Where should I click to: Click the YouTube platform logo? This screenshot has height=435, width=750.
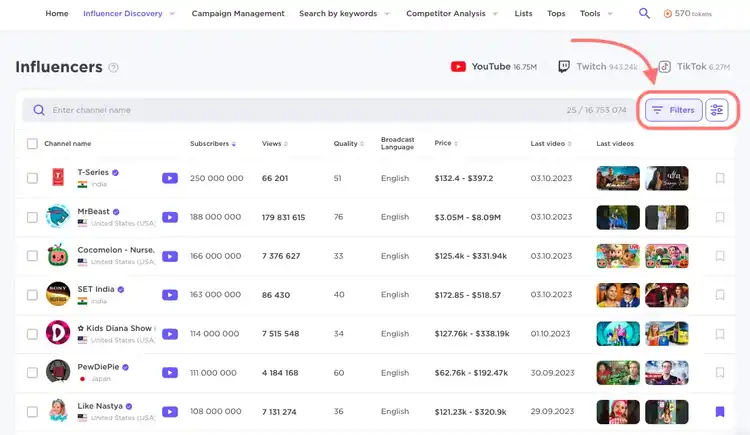(x=458, y=67)
